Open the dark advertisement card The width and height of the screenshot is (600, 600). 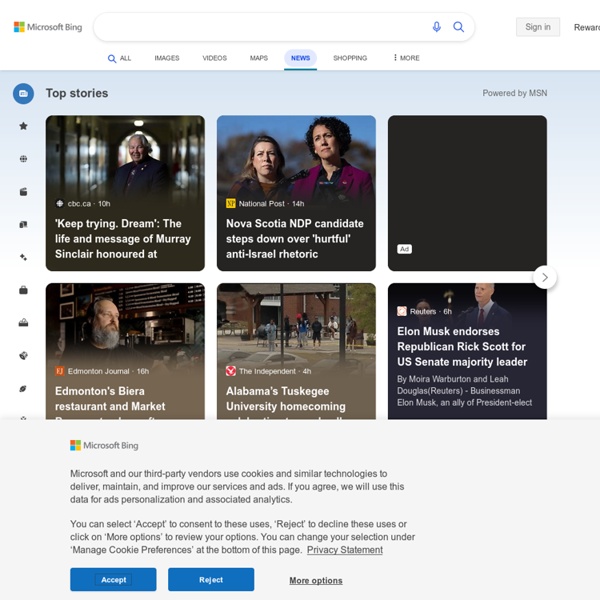point(467,193)
